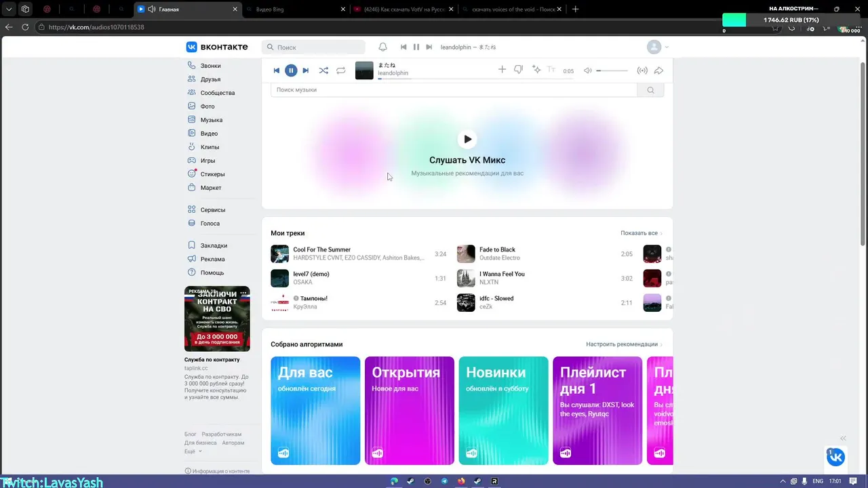Toggle shuffle mode in the player
The height and width of the screenshot is (488, 868).
323,70
